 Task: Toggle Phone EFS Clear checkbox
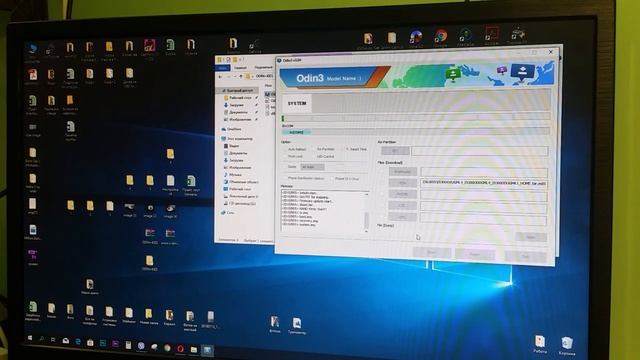point(332,179)
